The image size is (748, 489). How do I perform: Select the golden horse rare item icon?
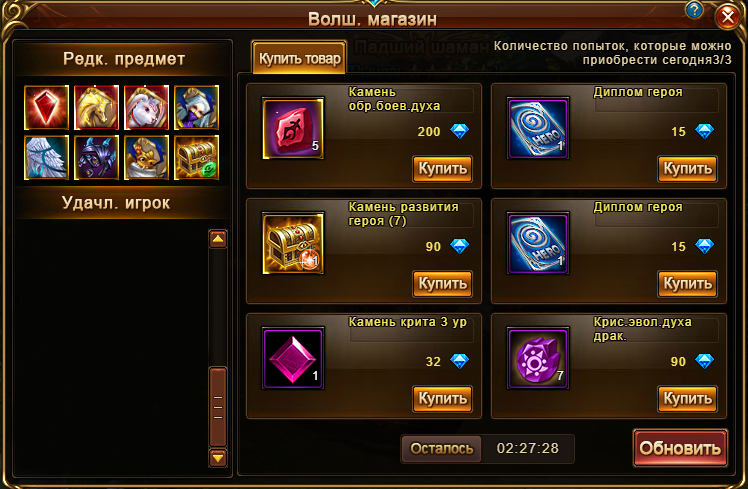96,107
